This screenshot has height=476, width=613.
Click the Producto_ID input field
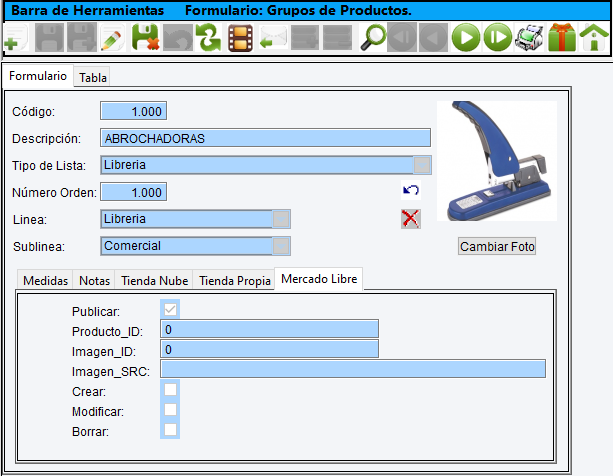click(x=269, y=329)
